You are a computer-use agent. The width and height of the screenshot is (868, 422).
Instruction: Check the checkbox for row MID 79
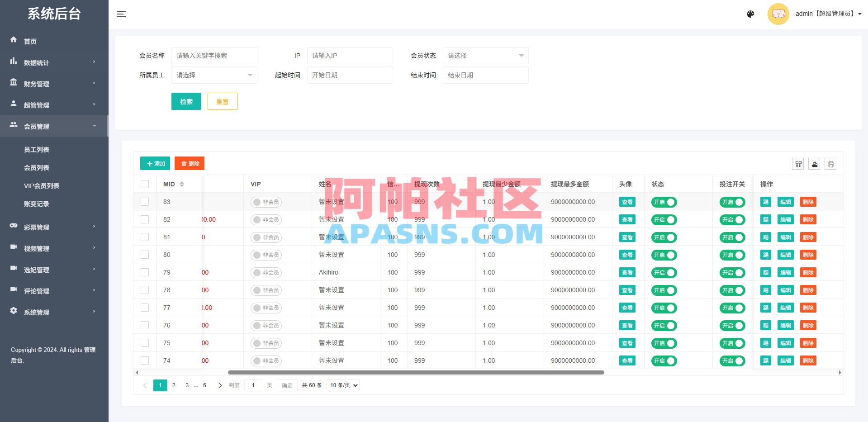pos(145,272)
